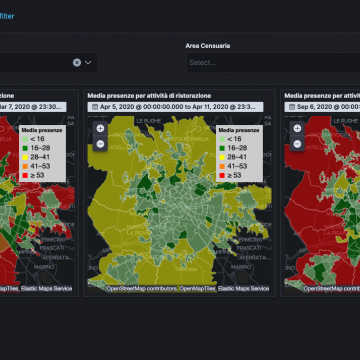Click calendar icon in the April date range

(x=95, y=107)
